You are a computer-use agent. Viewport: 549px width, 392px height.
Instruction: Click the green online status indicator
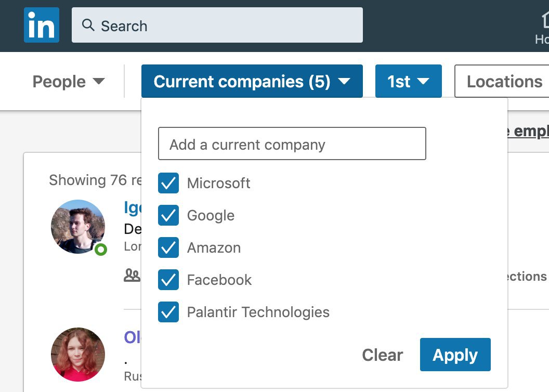101,250
